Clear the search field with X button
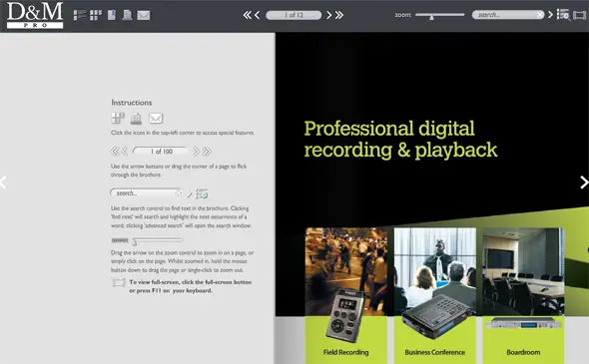 click(540, 15)
